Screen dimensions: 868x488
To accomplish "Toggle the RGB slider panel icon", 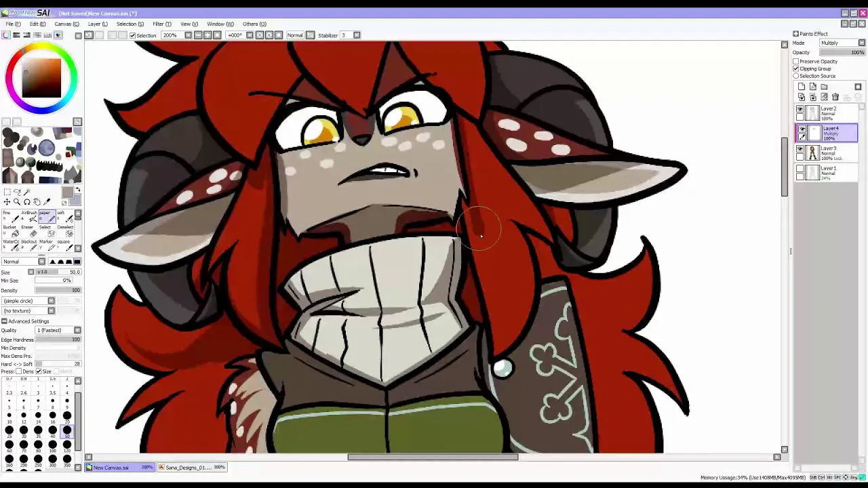I will (x=16, y=35).
